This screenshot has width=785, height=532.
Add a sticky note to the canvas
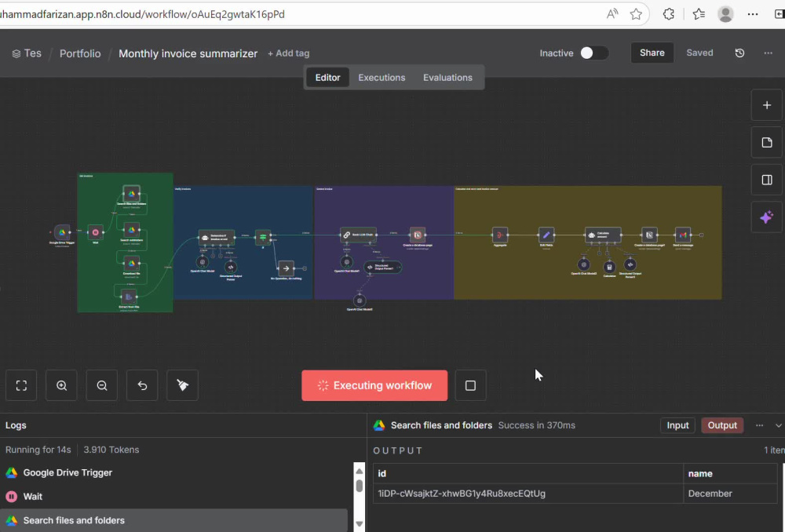point(766,143)
